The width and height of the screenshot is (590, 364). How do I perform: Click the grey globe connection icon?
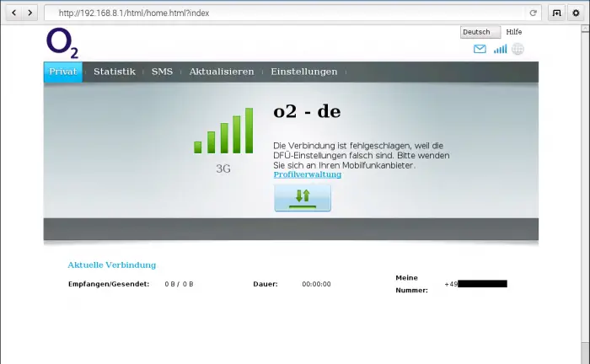(518, 49)
